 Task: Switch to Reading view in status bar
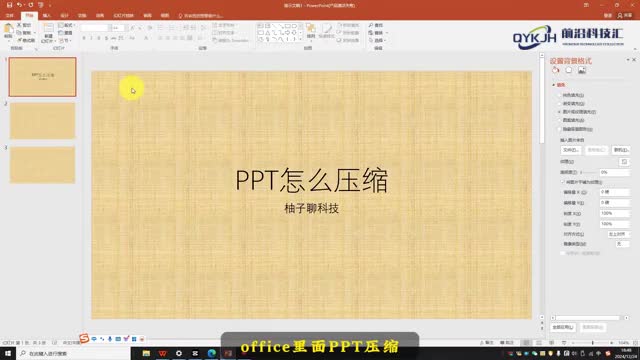point(551,343)
